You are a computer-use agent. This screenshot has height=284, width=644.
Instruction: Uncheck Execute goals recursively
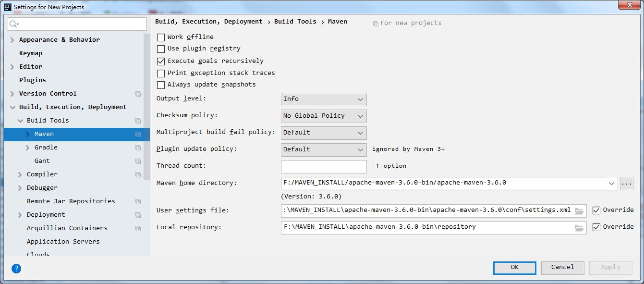click(x=161, y=61)
